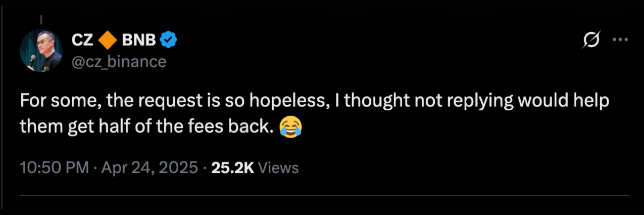Open the Grok explain-post icon

pos(591,40)
